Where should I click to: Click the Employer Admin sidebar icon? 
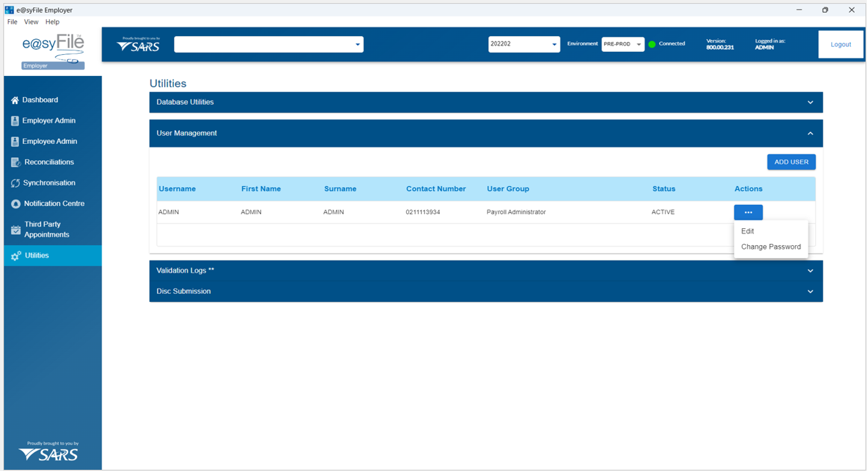click(x=16, y=121)
